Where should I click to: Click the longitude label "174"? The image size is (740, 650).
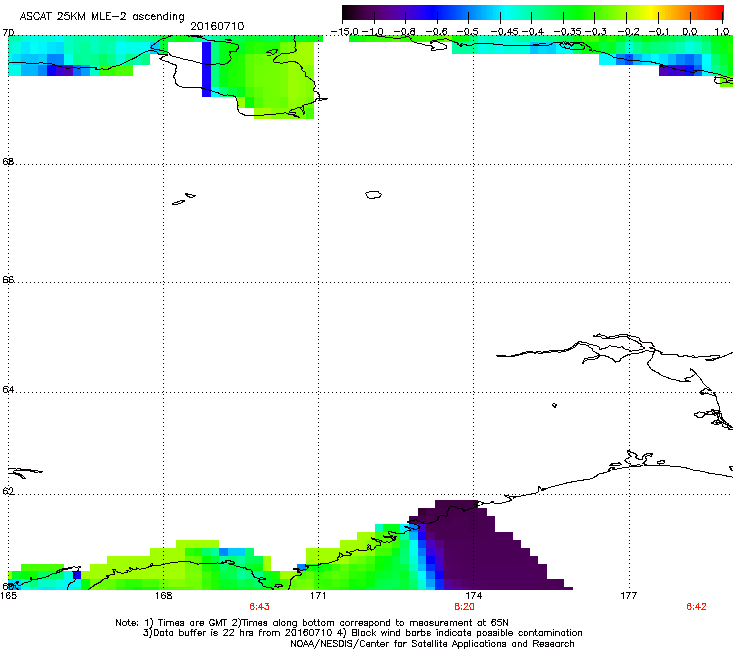[473, 596]
